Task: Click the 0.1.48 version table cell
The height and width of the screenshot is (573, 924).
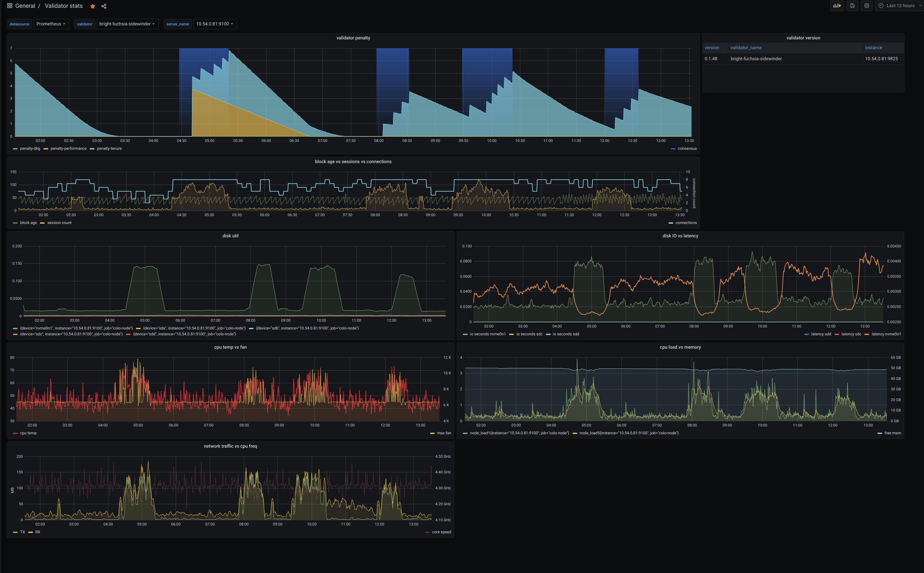Action: point(711,59)
